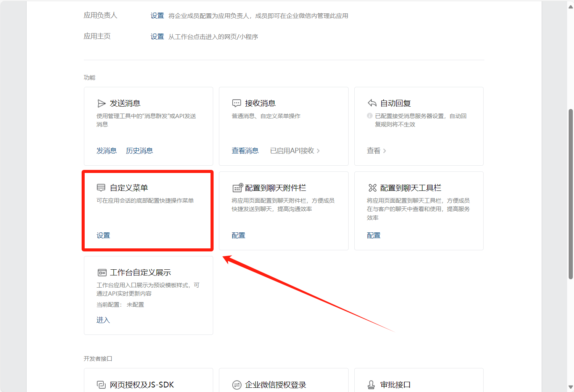Image resolution: width=574 pixels, height=392 pixels.
Task: Click the 发送消息 paper plane icon
Action: pos(101,103)
